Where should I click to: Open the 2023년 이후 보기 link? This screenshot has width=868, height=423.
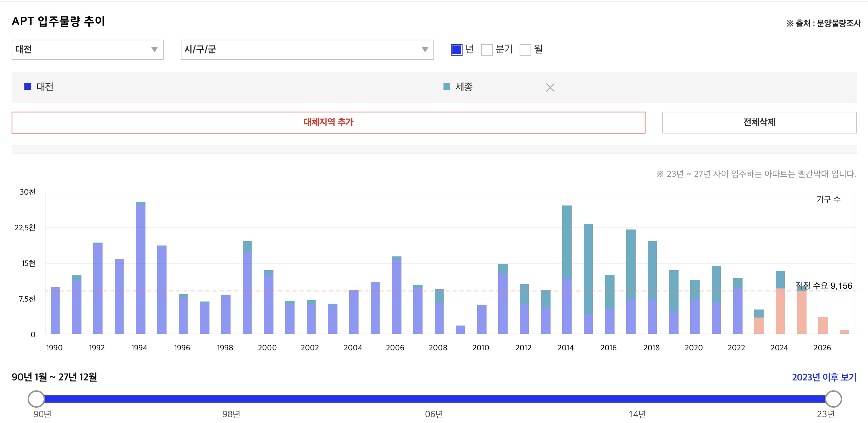click(x=824, y=377)
